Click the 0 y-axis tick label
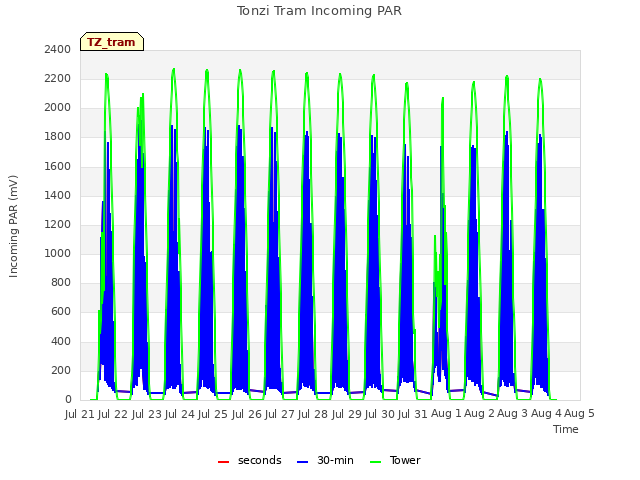Screen dimensions: 640x480 (x=68, y=400)
